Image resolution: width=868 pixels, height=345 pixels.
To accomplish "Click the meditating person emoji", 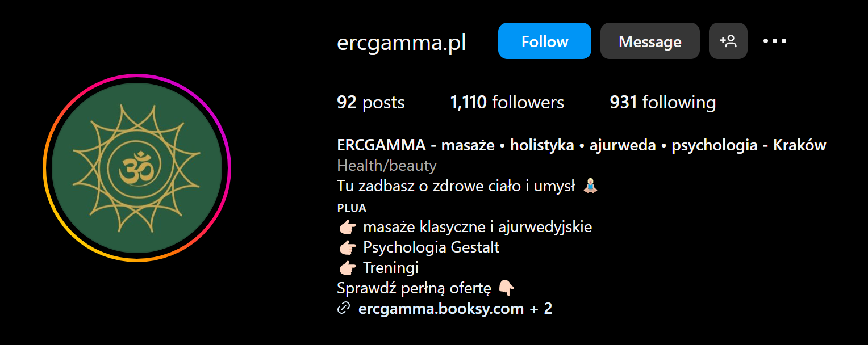I will [591, 186].
